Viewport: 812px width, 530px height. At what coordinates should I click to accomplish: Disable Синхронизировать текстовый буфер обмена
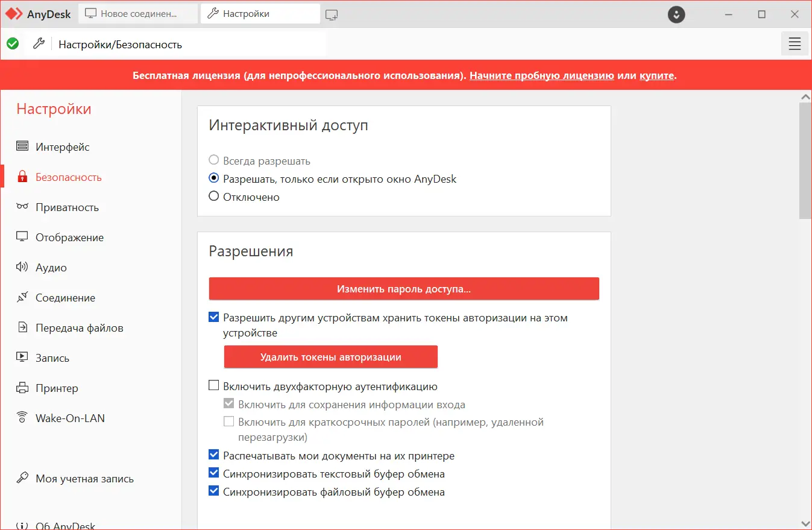tap(214, 473)
